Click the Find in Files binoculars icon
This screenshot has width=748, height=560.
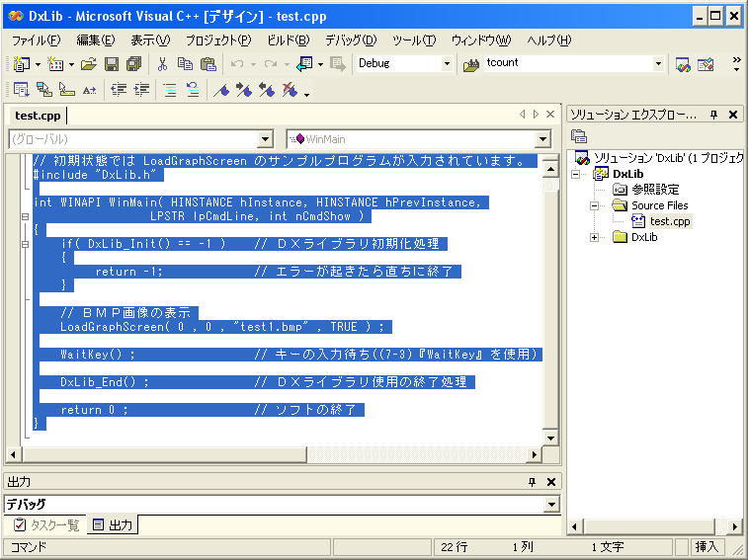[471, 64]
